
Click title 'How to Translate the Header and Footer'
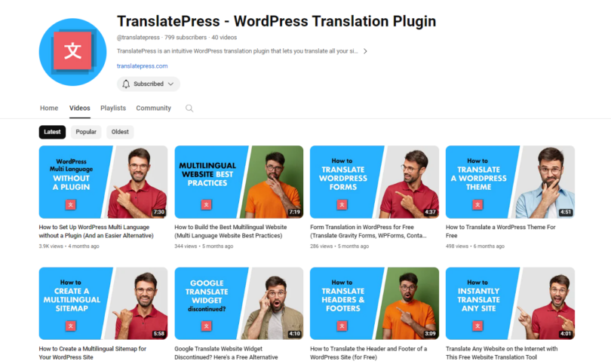[x=369, y=353]
